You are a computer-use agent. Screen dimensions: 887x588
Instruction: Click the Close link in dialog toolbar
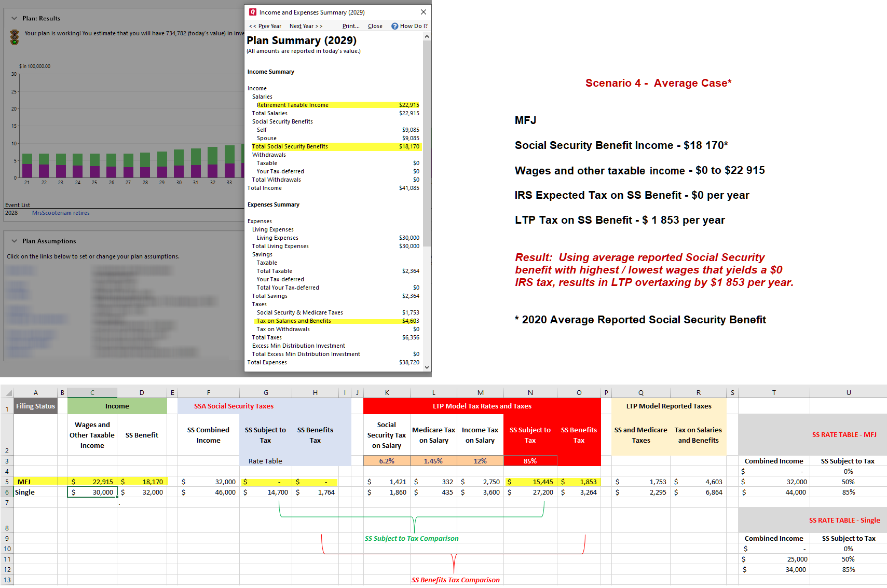[375, 26]
